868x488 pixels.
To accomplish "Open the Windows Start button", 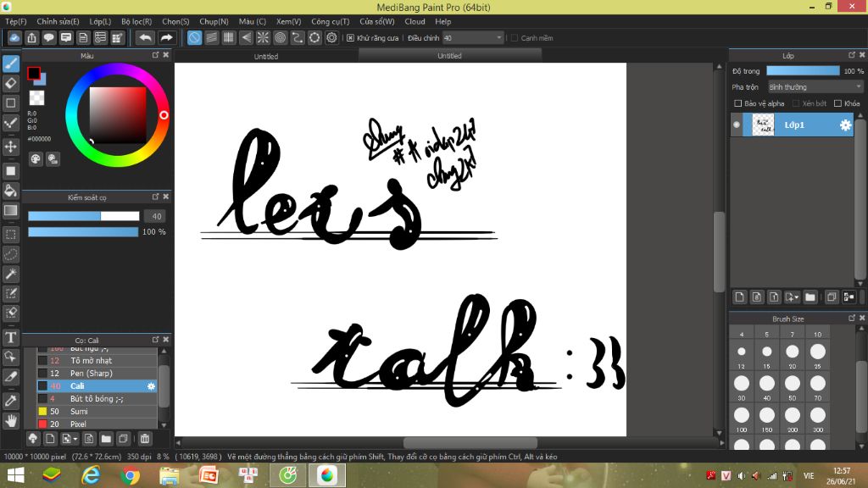I will coord(15,475).
